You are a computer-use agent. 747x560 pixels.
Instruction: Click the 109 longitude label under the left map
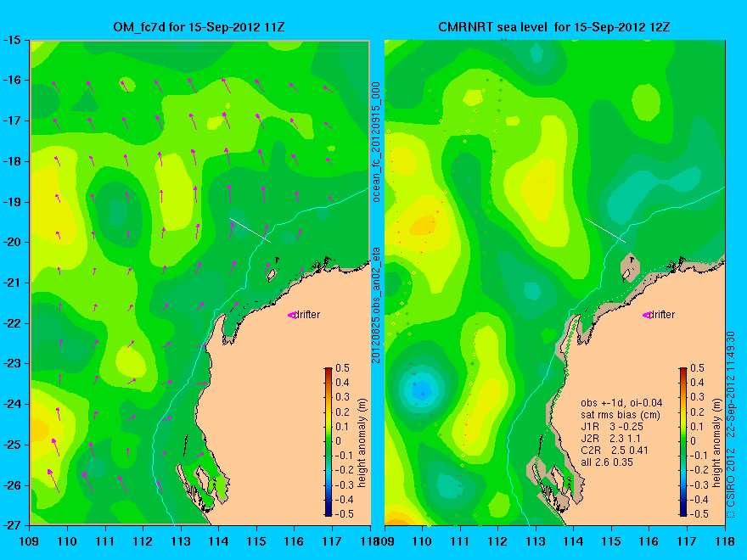tap(30, 541)
